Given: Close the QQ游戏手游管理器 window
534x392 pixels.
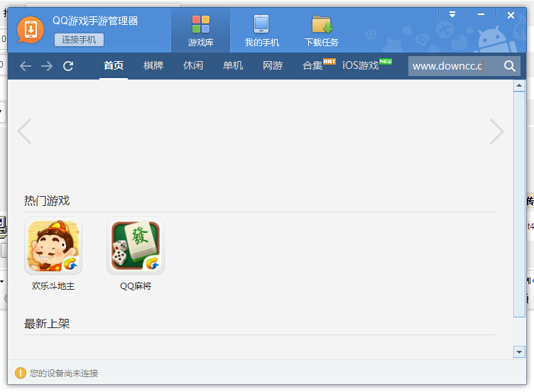Looking at the screenshot, I should [x=511, y=15].
